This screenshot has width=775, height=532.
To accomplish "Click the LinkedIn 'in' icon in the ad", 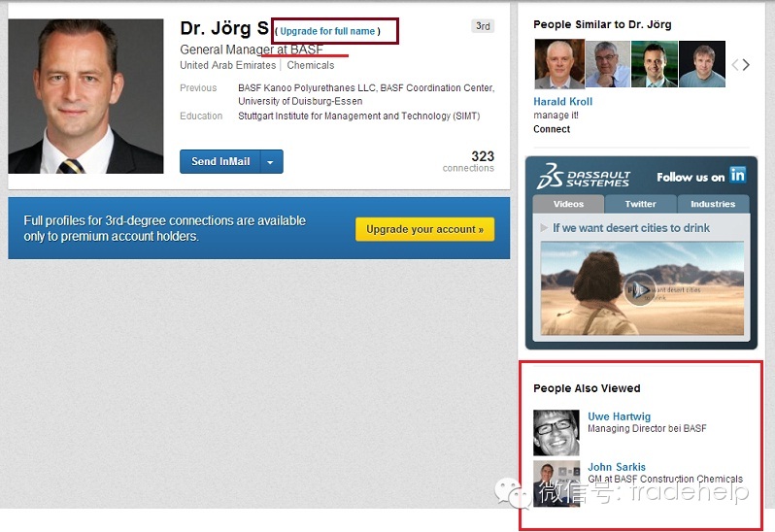I will (x=737, y=175).
